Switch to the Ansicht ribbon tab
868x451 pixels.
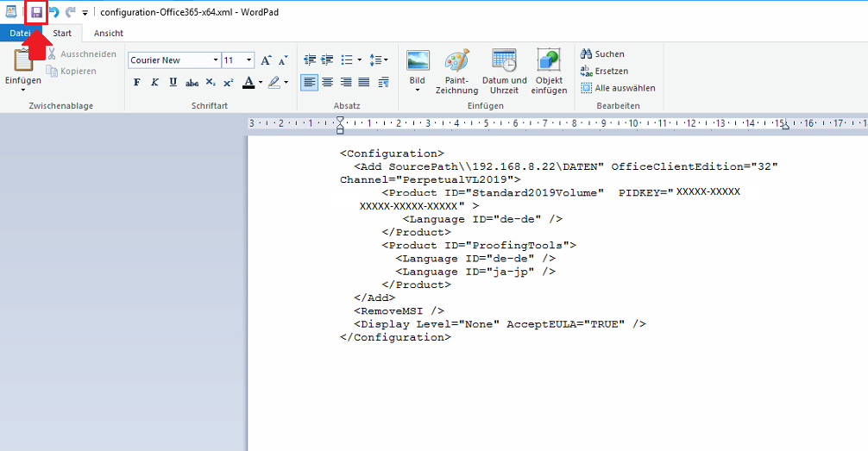pyautogui.click(x=109, y=34)
